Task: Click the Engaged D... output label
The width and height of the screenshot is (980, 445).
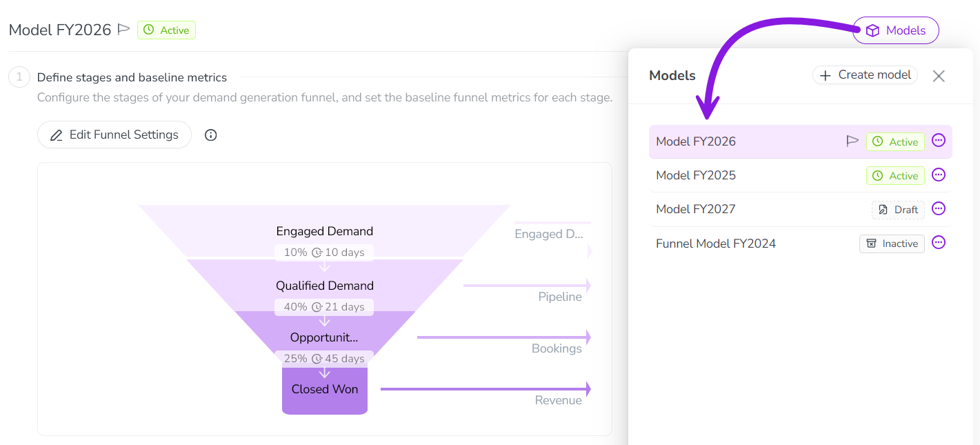Action: pyautogui.click(x=549, y=234)
